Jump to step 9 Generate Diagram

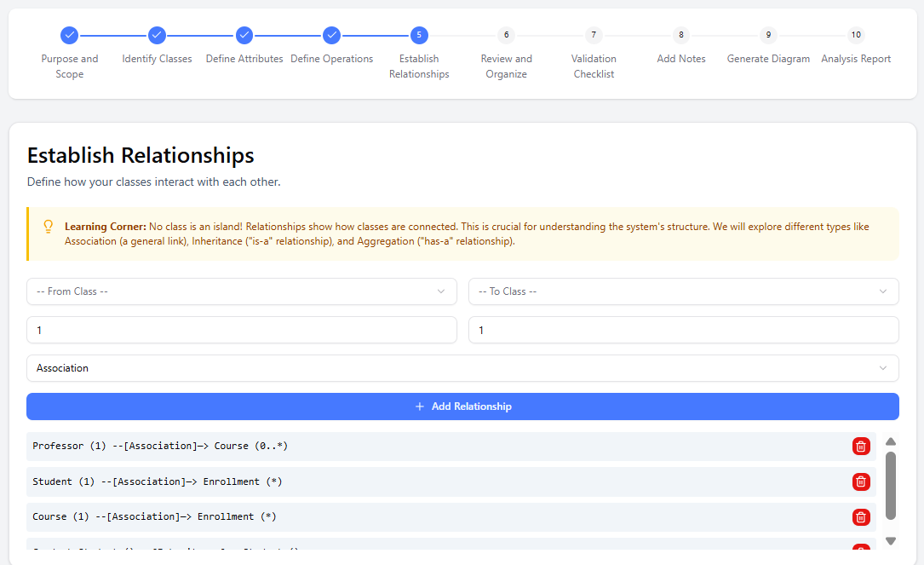(x=768, y=35)
